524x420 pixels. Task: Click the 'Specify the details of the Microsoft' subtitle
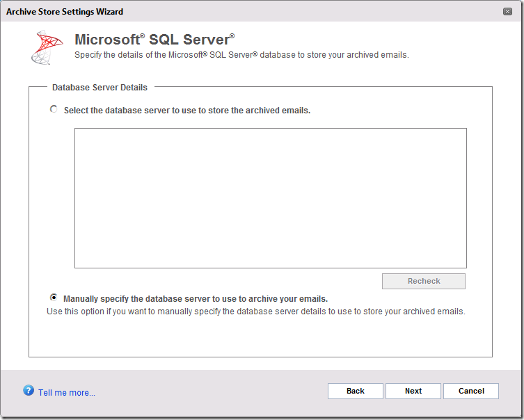pyautogui.click(x=241, y=55)
